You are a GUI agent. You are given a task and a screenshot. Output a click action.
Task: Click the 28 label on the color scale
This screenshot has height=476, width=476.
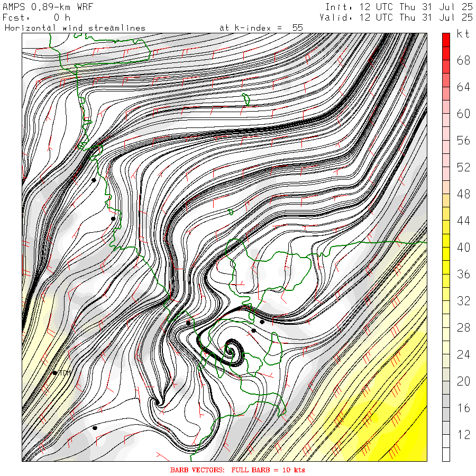pos(463,327)
